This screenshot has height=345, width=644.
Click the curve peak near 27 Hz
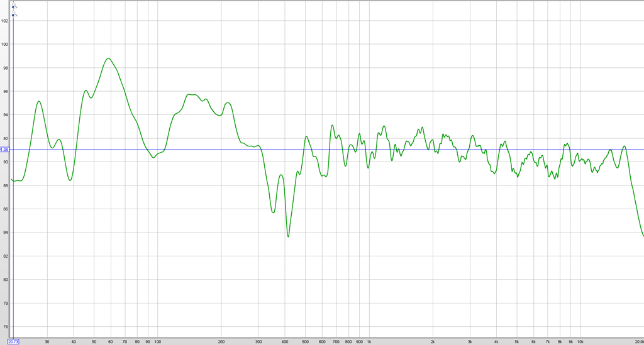[39, 101]
